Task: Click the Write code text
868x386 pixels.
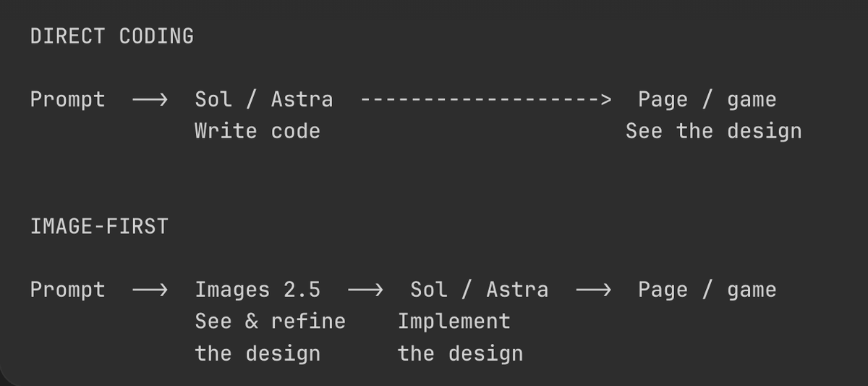Action: point(258,131)
